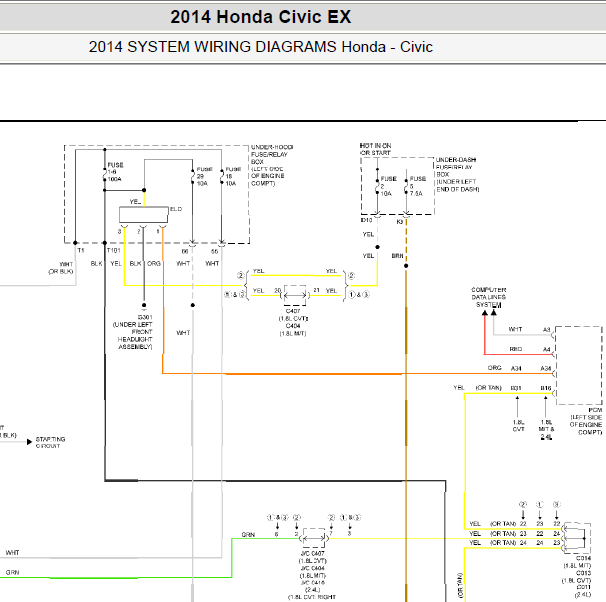The image size is (606, 602).
Task: Click the 'G301' ground label
Action: pyautogui.click(x=145, y=317)
